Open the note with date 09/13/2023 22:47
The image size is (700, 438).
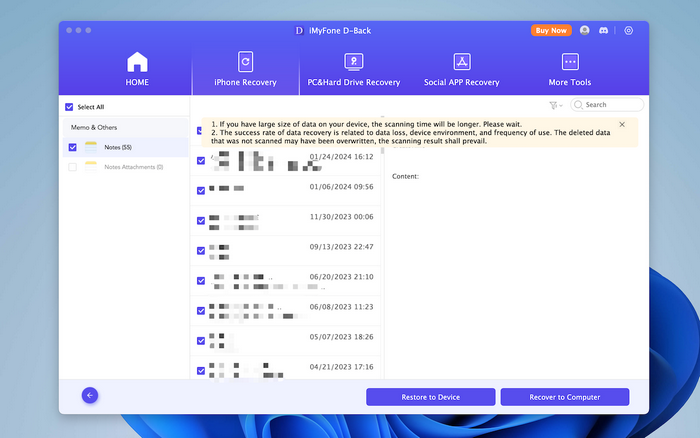coord(286,250)
